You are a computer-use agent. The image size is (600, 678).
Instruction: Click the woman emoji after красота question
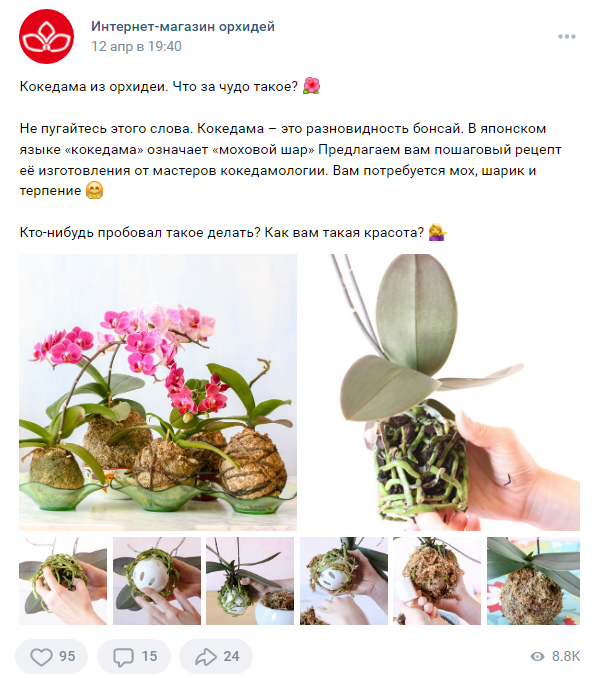437,232
